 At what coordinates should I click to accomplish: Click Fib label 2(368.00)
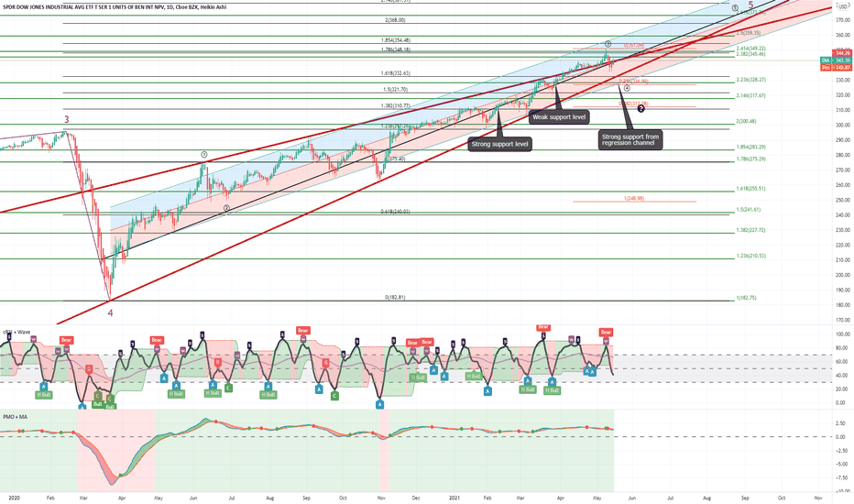coord(395,20)
